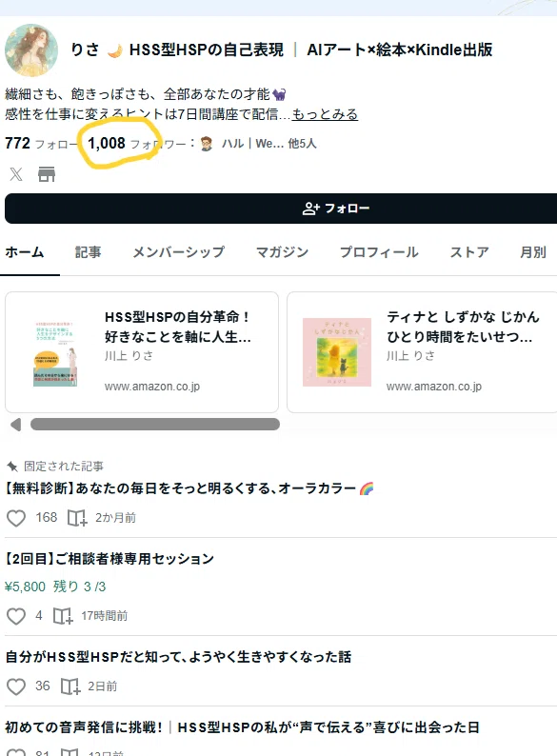This screenshot has width=557, height=756.
Task: Expand bio with もっとみる link
Action: coord(325,114)
